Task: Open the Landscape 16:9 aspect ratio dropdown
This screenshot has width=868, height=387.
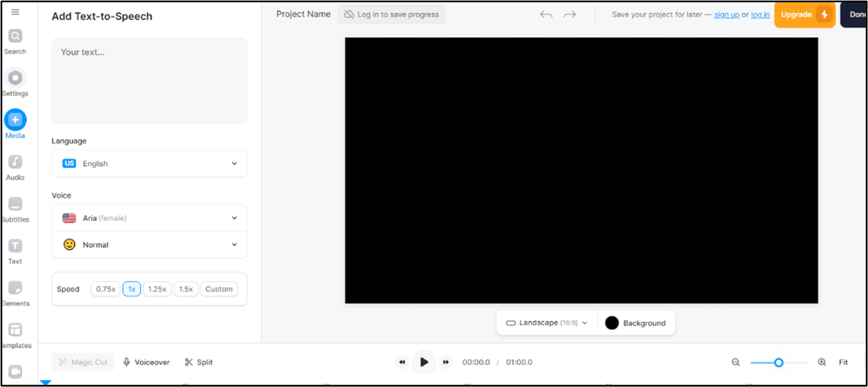Action: click(545, 322)
